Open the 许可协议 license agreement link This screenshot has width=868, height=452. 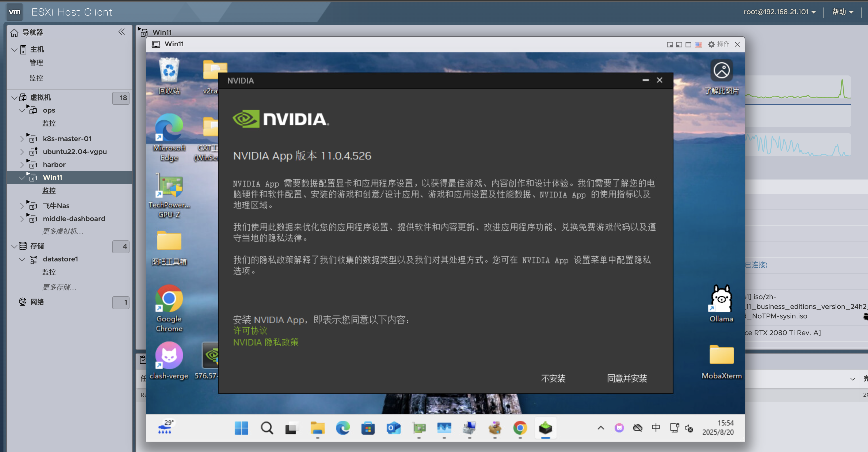(250, 331)
